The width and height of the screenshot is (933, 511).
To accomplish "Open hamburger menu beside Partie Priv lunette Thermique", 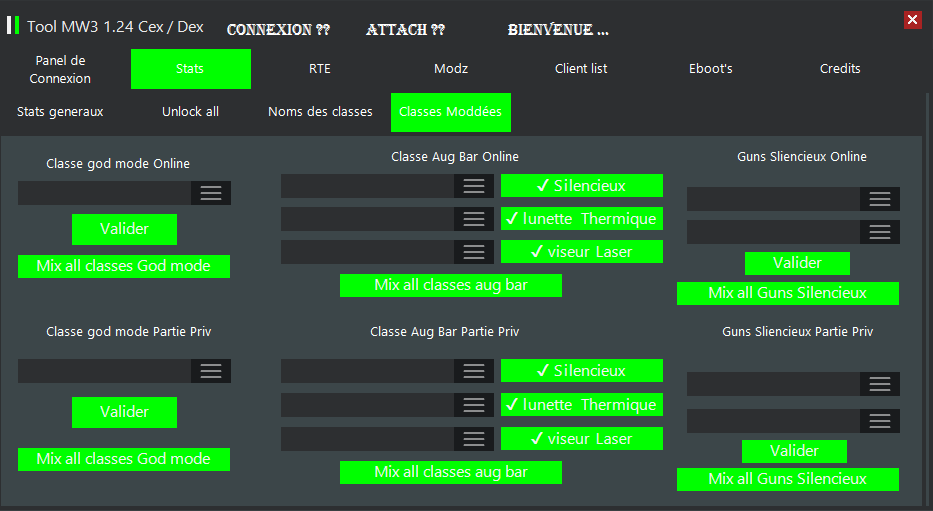I will pyautogui.click(x=474, y=405).
